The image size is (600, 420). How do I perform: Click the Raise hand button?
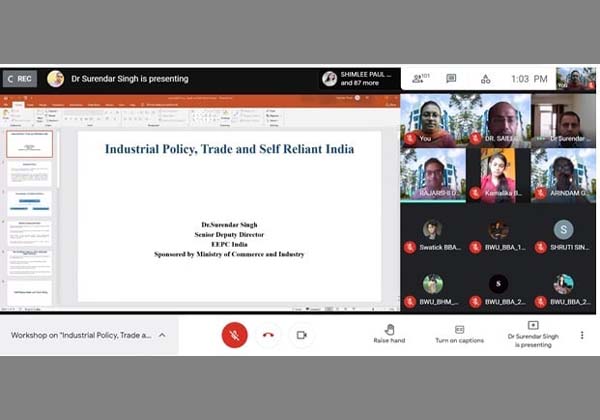(x=389, y=334)
